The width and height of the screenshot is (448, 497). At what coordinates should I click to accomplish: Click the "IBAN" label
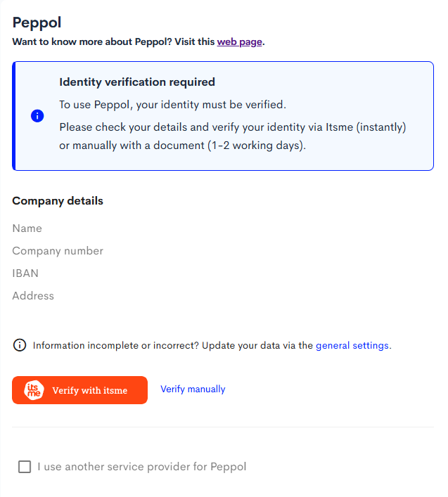25,273
